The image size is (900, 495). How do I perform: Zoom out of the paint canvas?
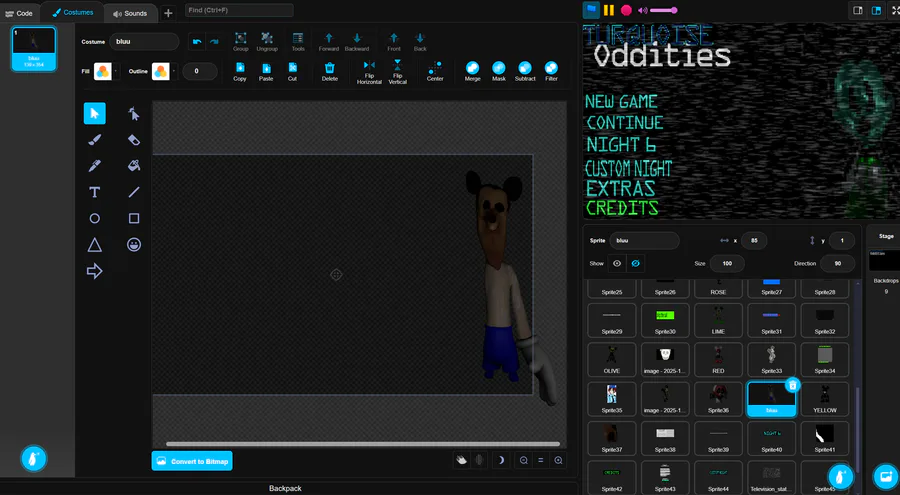[523, 460]
